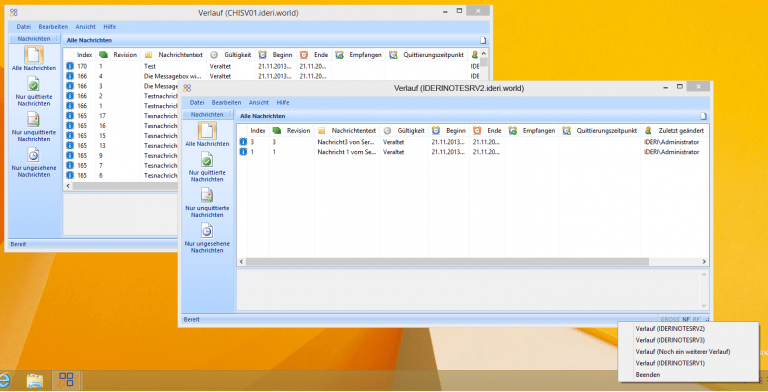Show Nur quittierte Nachrichten in CHISV01 window
The width and height of the screenshot is (768, 392).
point(33,91)
